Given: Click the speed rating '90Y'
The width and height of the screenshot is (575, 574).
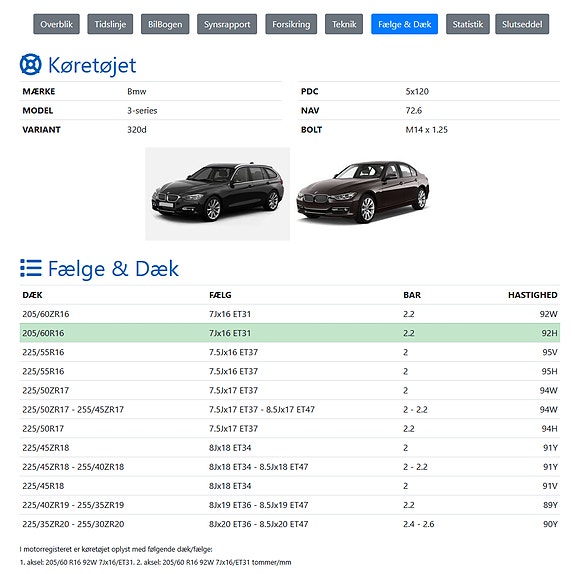Looking at the screenshot, I should (550, 524).
